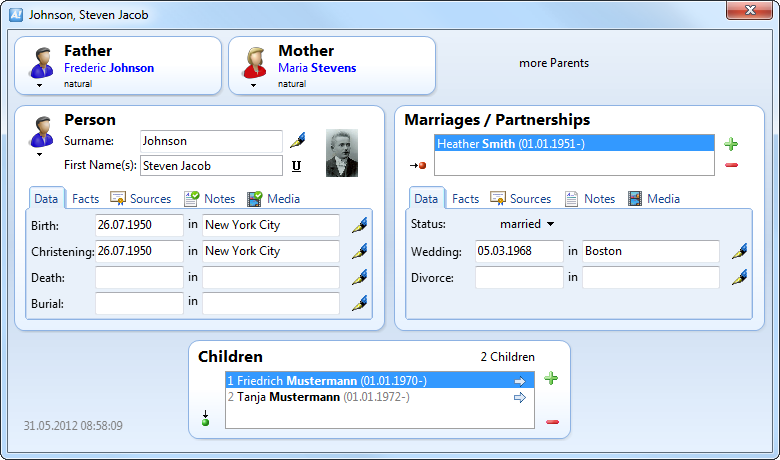Click the more Parents link
The height and width of the screenshot is (460, 780).
tap(554, 63)
